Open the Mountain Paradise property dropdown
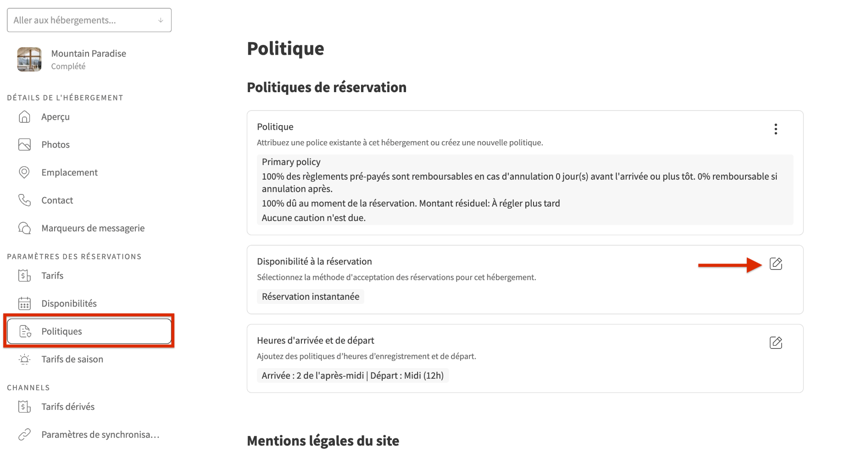 (x=89, y=59)
